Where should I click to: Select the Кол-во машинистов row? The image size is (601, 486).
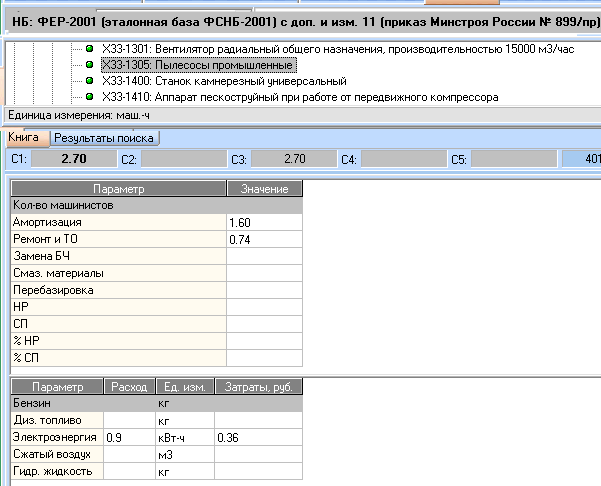point(157,205)
